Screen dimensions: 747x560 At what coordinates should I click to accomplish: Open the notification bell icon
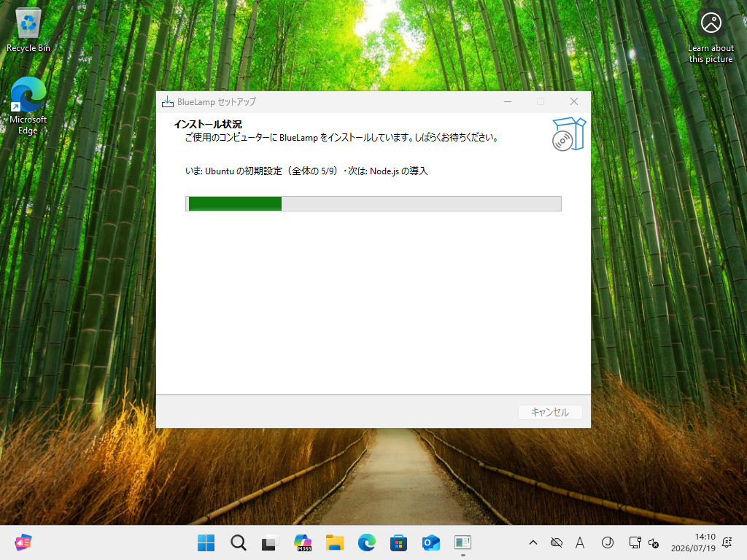point(727,542)
